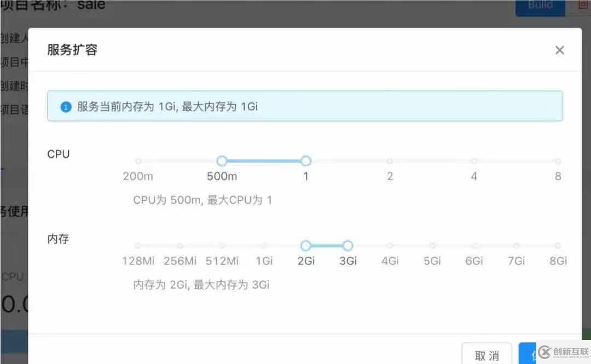Click the 500m label under CPU slider
The height and width of the screenshot is (364, 591).
[222, 176]
